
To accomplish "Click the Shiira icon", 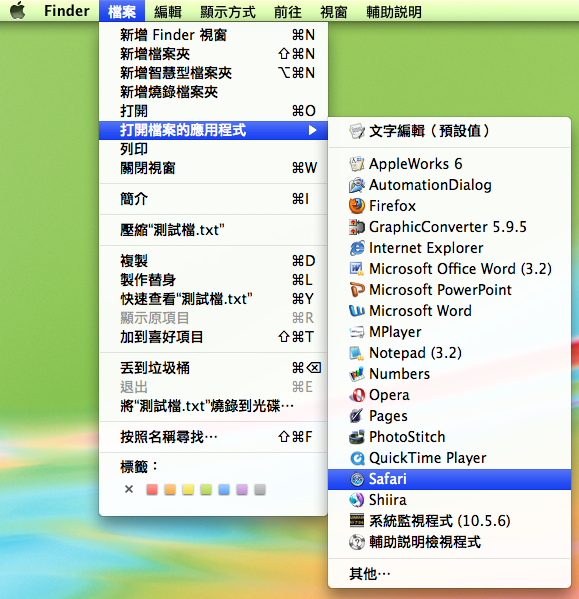I will [x=357, y=500].
